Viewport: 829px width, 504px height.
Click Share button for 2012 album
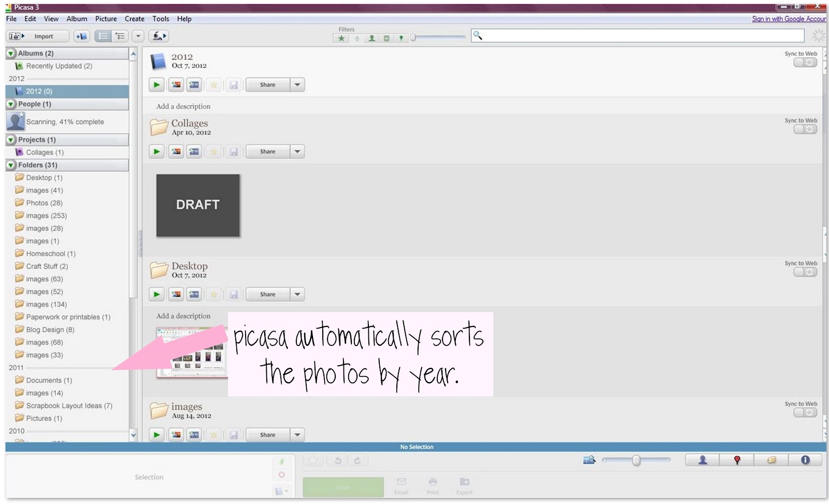click(267, 85)
